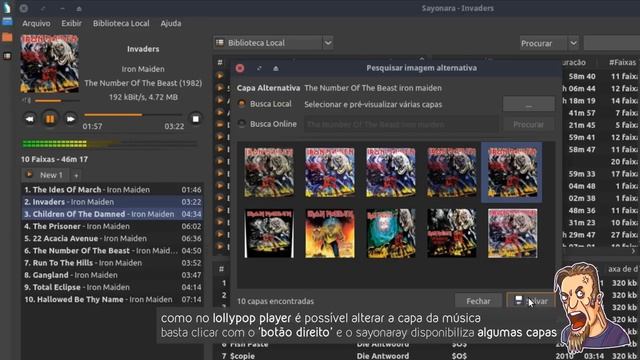The image size is (640, 360).
Task: Adjust the volume slider under cover
Action: pos(56,100)
